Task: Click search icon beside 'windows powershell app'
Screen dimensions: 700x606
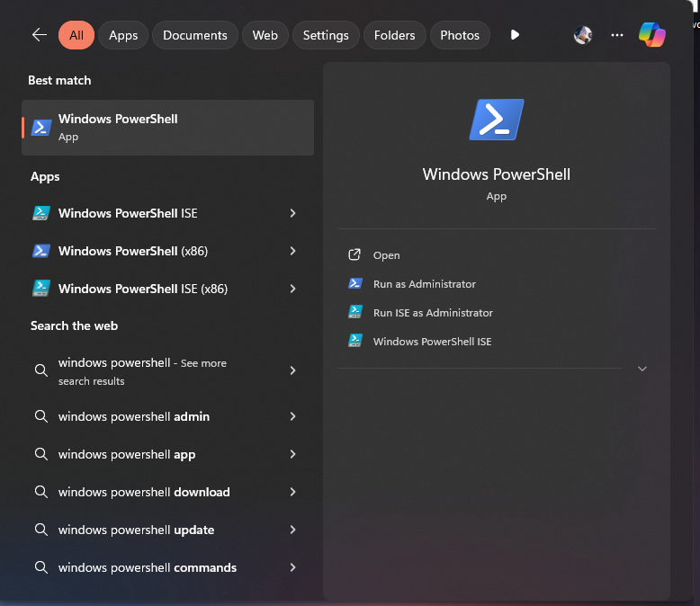Action: coord(41,454)
